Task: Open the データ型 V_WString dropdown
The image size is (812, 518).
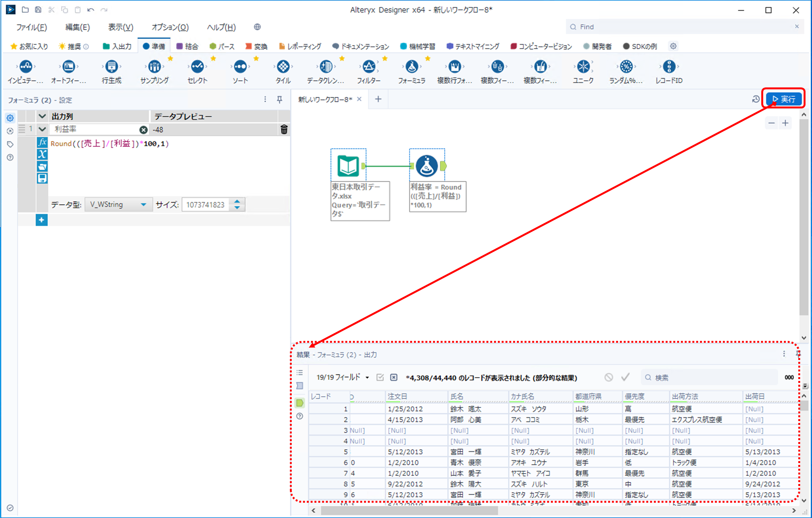Action: pos(118,205)
